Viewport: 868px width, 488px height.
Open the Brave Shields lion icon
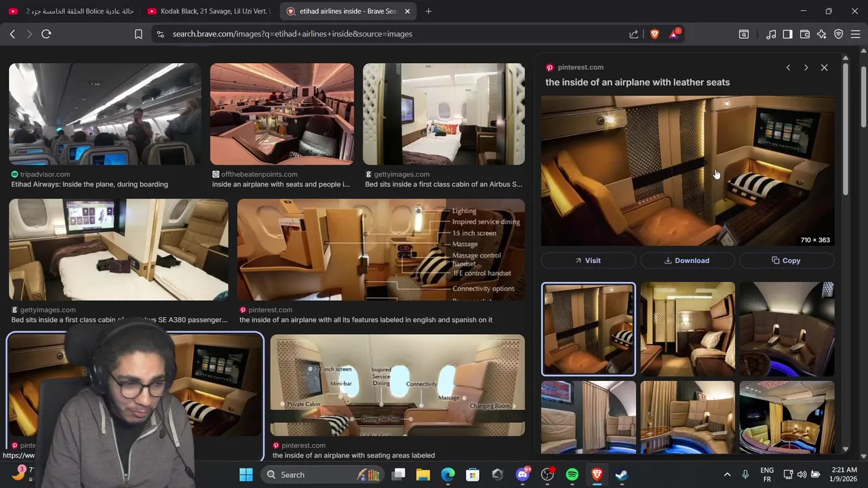tap(654, 34)
